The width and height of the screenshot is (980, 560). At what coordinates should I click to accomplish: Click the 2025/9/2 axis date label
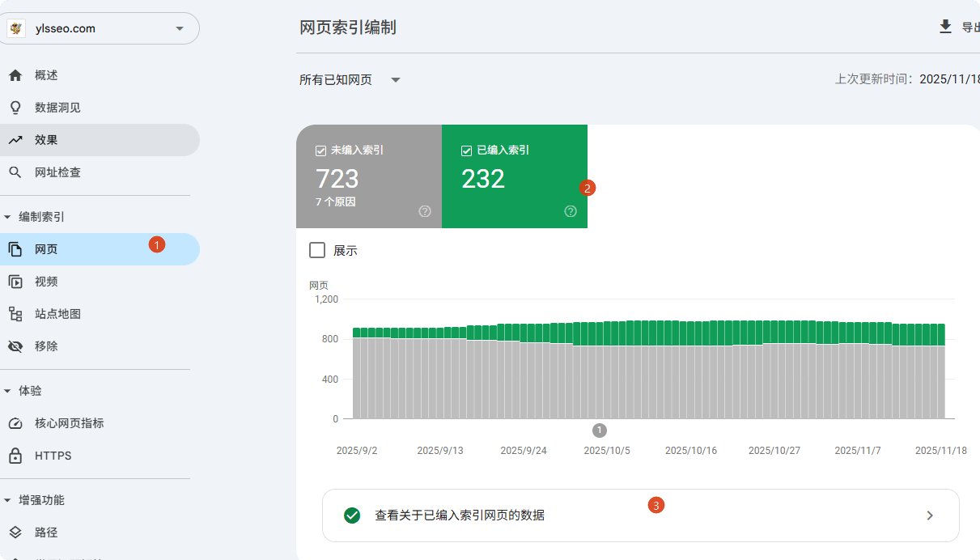click(357, 451)
